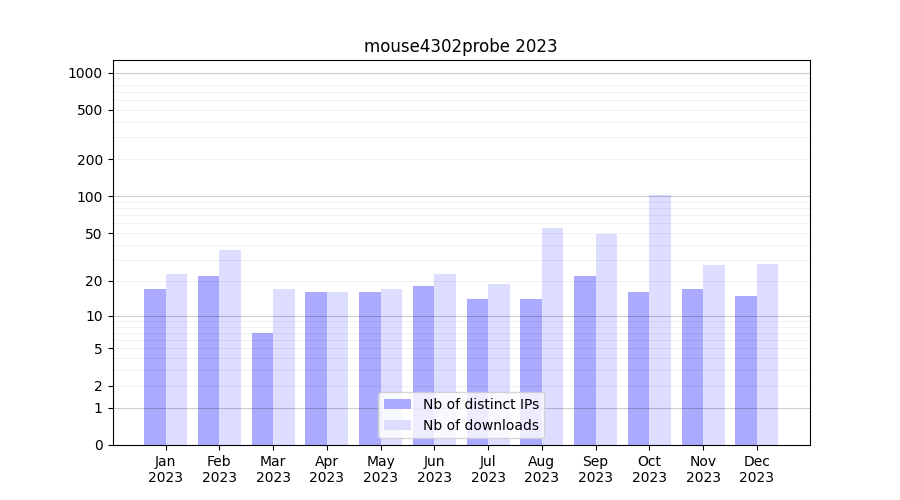The image size is (900, 500).
Task: Click the 0 y-axis tick label
Action: click(x=98, y=445)
